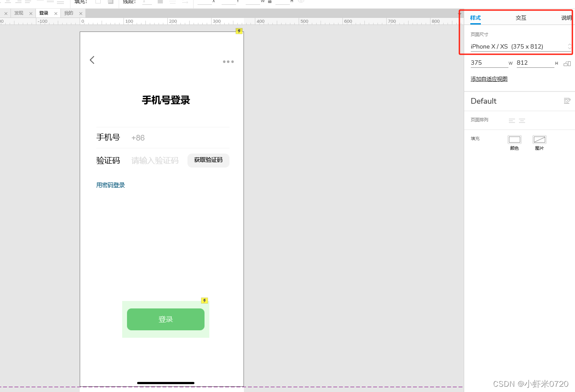575x392 pixels.
Task: Click the lightning badge above the 登录 button
Action: [205, 301]
